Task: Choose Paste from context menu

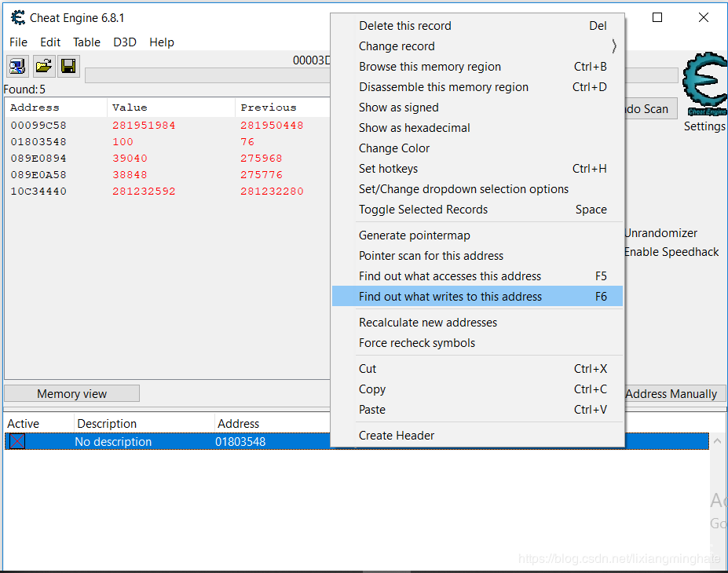Action: coord(477,410)
